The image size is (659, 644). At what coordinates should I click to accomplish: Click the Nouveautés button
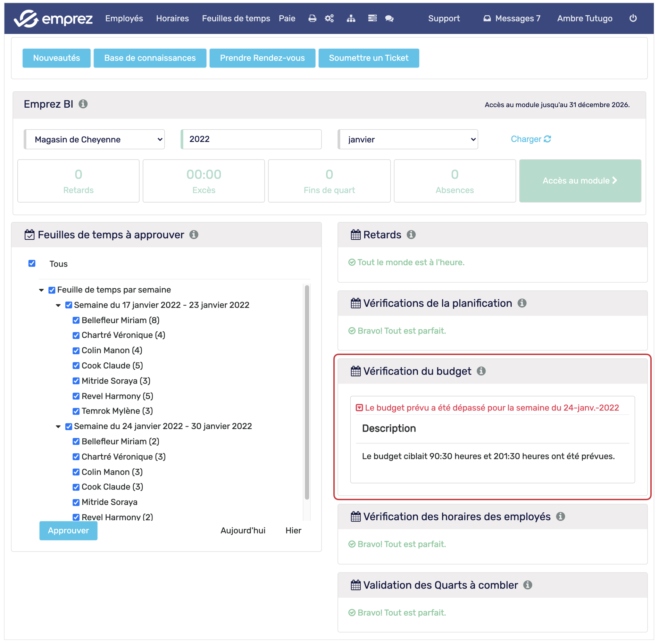[x=57, y=58]
